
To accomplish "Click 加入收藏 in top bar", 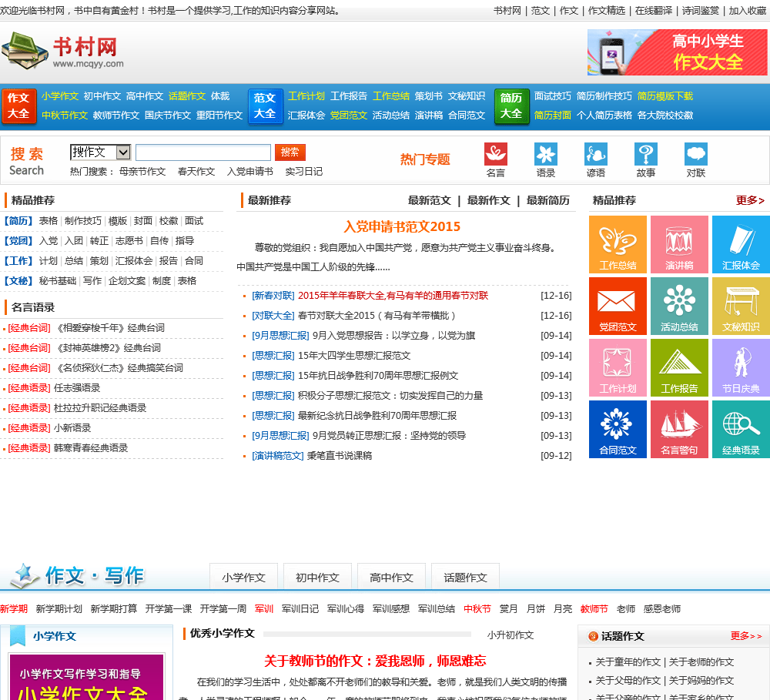I will [x=747, y=10].
